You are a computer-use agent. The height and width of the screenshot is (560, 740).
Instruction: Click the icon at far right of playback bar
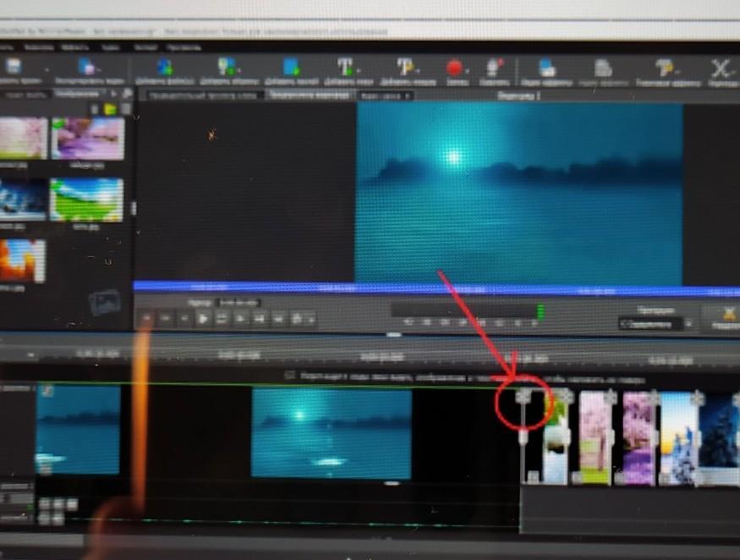pos(727,314)
